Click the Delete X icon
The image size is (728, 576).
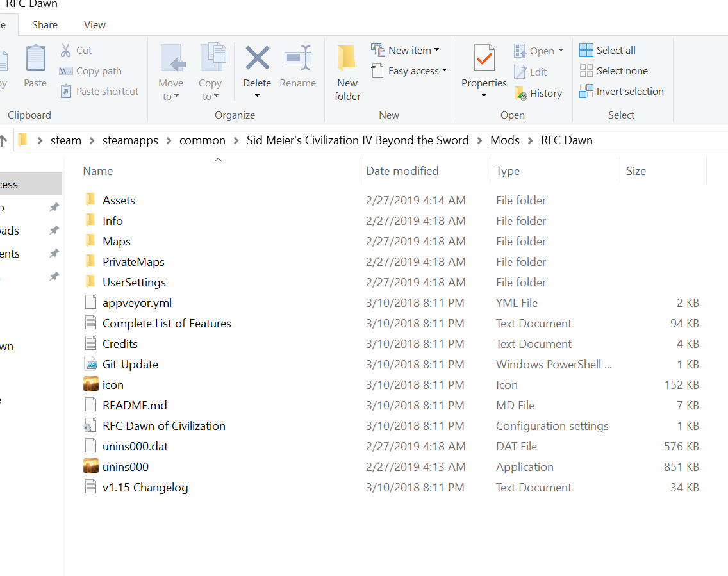coord(257,58)
